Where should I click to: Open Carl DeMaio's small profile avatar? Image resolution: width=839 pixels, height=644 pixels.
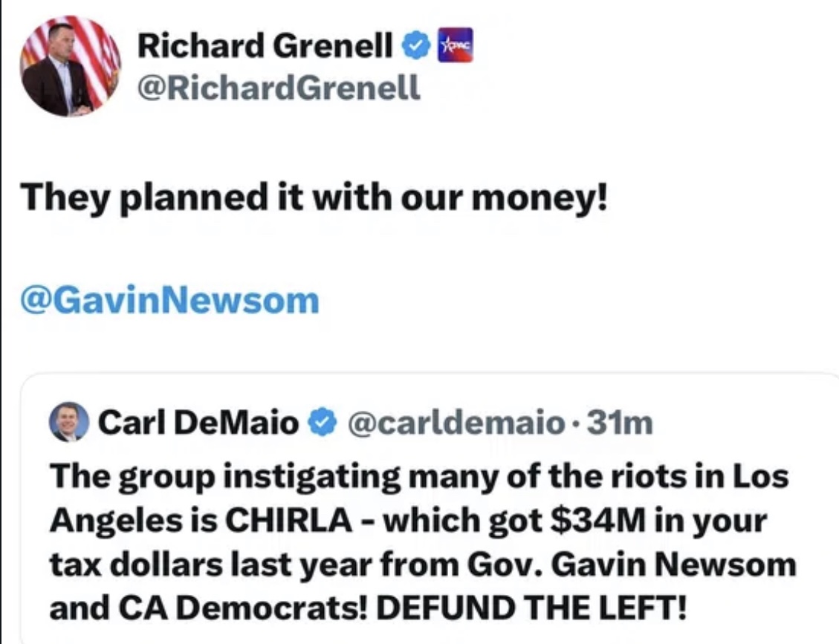[68, 423]
